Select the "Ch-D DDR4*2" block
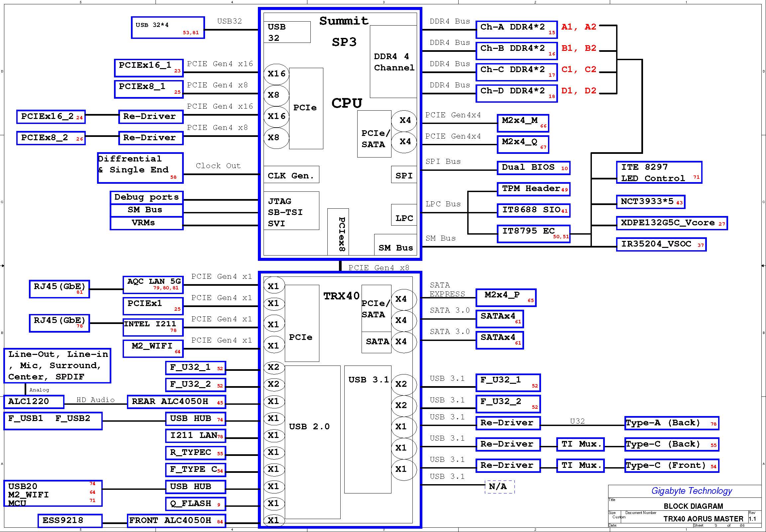766x532 pixels. click(517, 93)
